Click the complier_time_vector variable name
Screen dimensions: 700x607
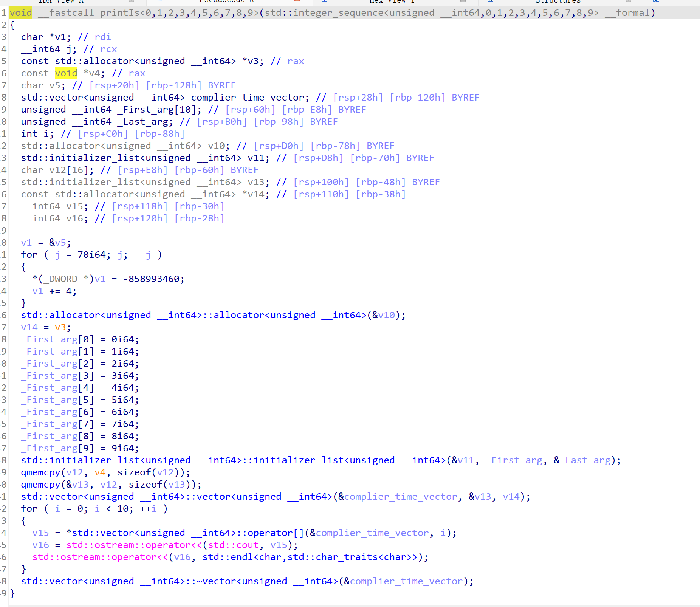click(249, 97)
